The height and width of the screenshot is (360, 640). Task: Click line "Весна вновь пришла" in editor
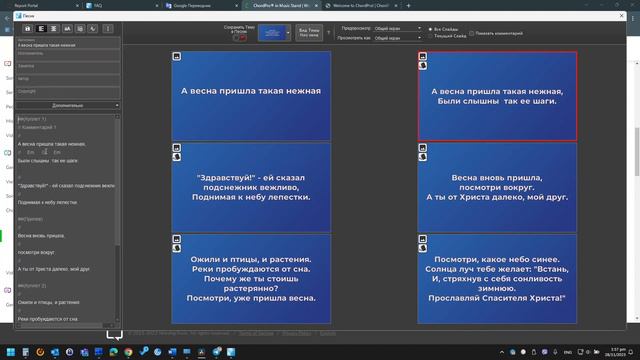[41, 236]
